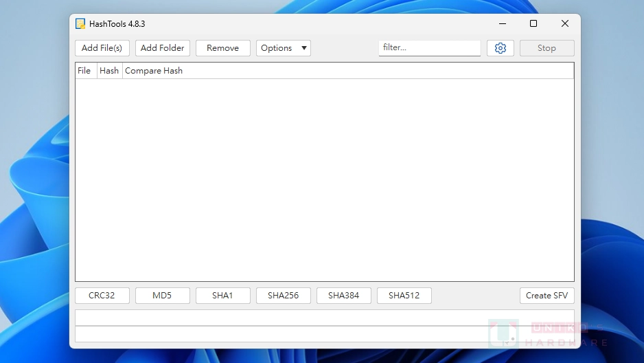Screen dimensions: 644x363
Task: Minimize the HashTools window
Action: [503, 24]
